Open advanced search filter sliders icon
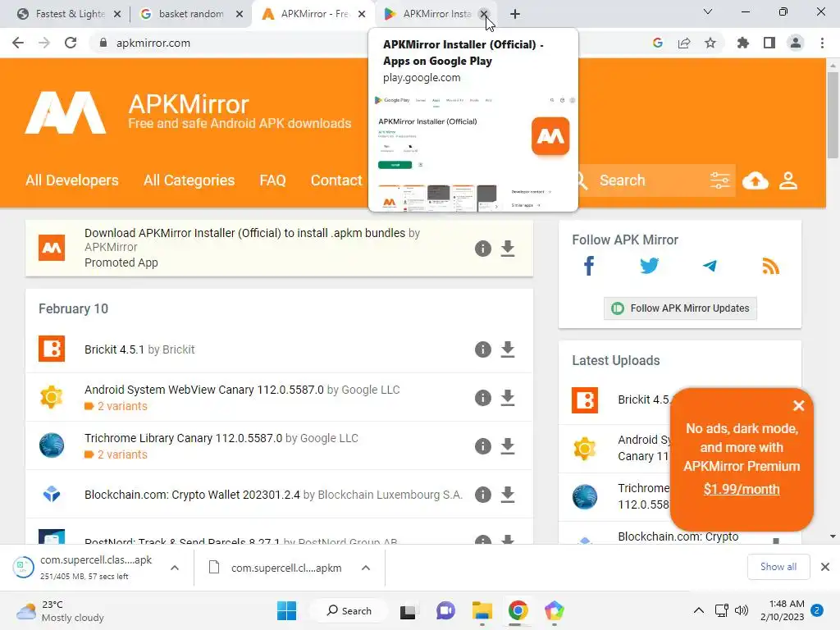Screen dimensions: 840x630 coord(719,180)
